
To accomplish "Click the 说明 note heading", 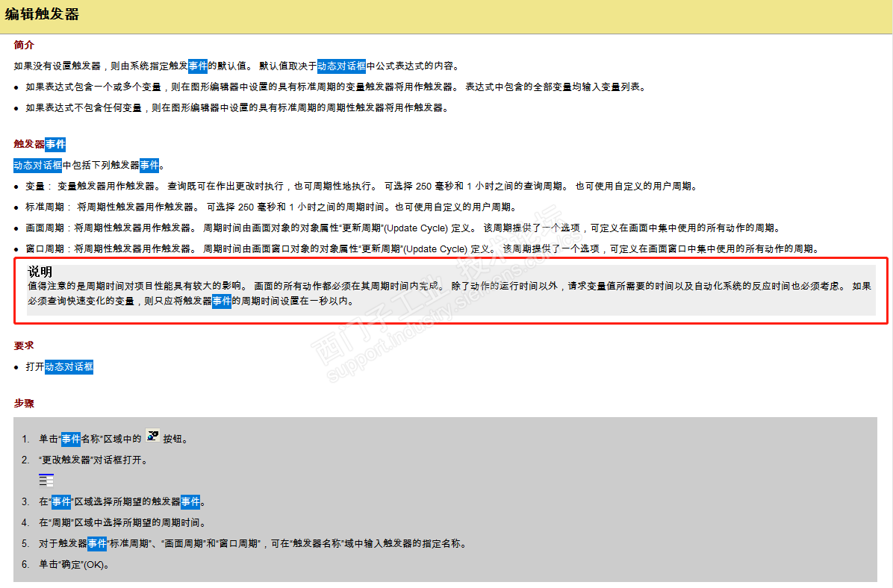I will click(40, 272).
